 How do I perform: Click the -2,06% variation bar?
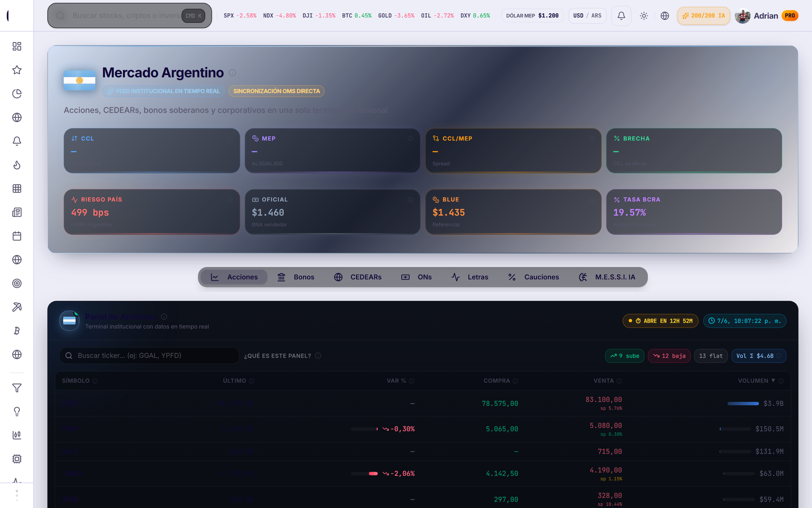[x=364, y=473]
